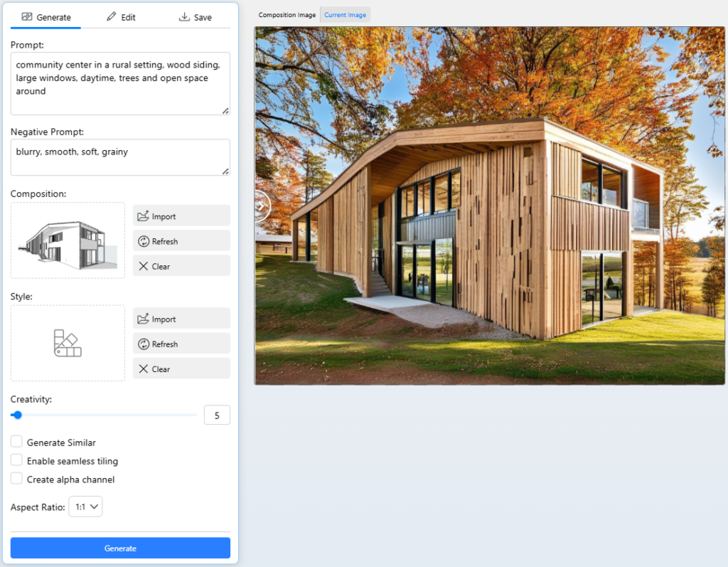
Task: Open the Aspect Ratio dropdown
Action: pyautogui.click(x=85, y=507)
